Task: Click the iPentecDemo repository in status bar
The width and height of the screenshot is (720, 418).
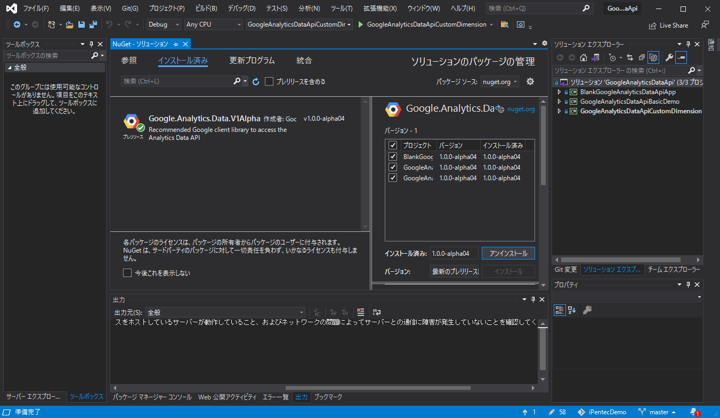Action: point(602,412)
